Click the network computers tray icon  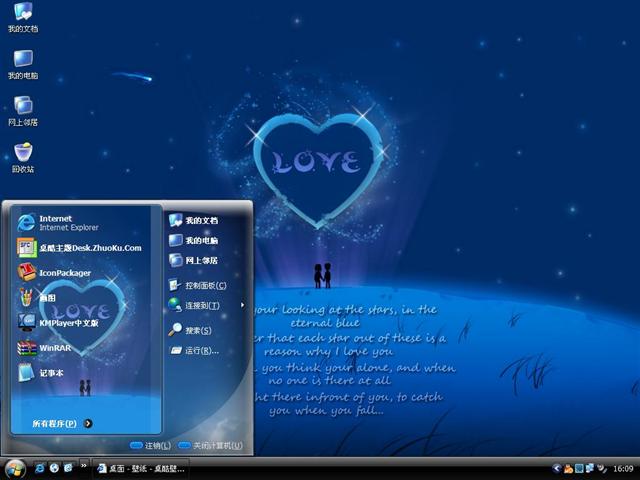(x=590, y=468)
